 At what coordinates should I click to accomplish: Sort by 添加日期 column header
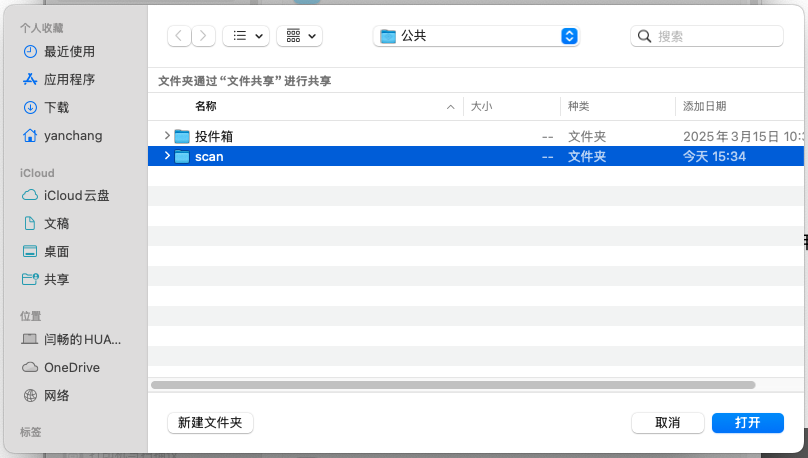(704, 106)
